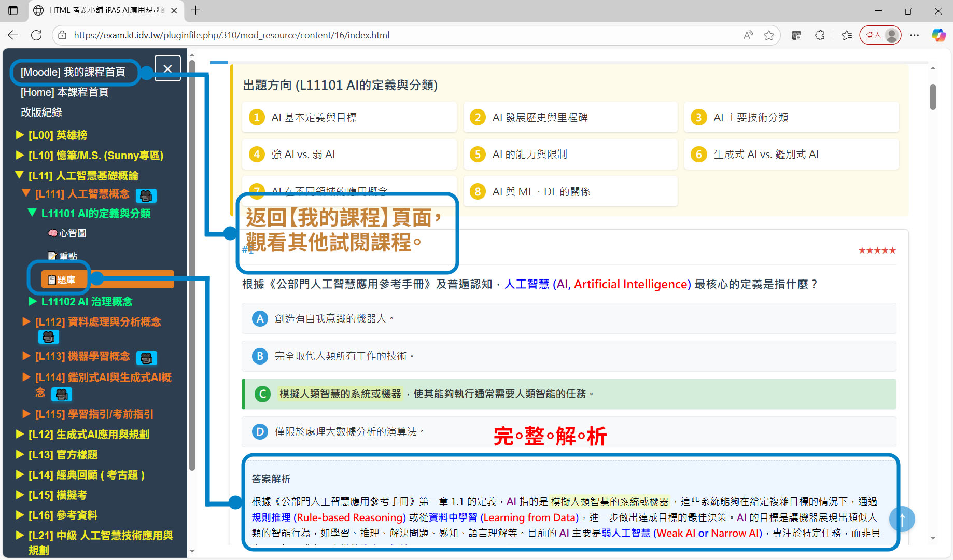Click the Read aloud icon in address bar

point(748,35)
